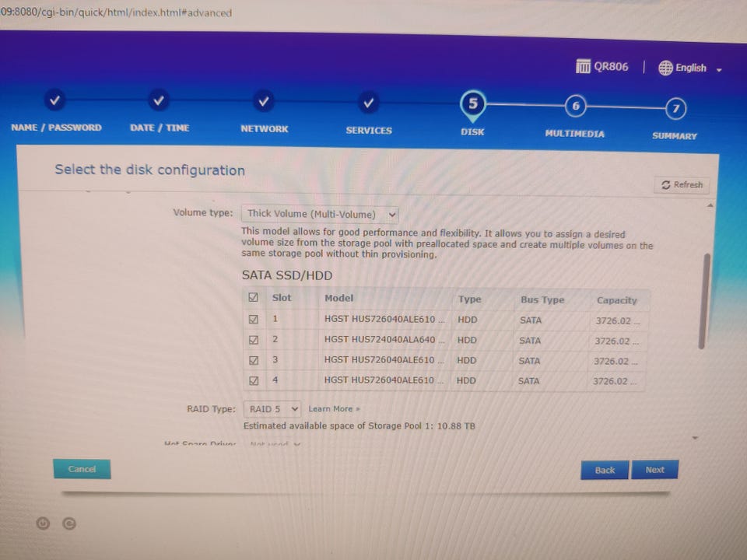Click the Name / Password step checkmark

(x=54, y=100)
